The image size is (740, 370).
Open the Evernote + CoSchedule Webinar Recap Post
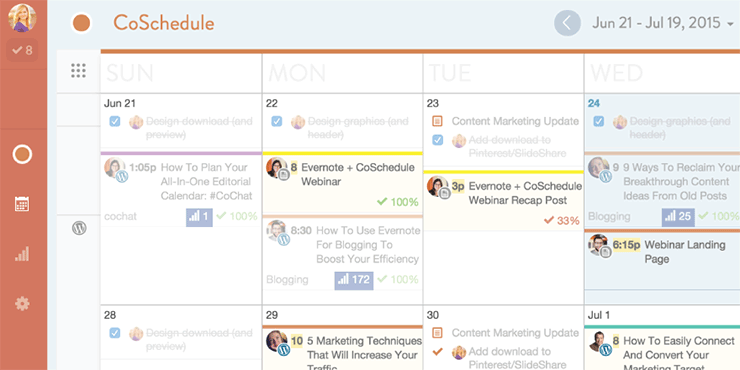tap(525, 193)
